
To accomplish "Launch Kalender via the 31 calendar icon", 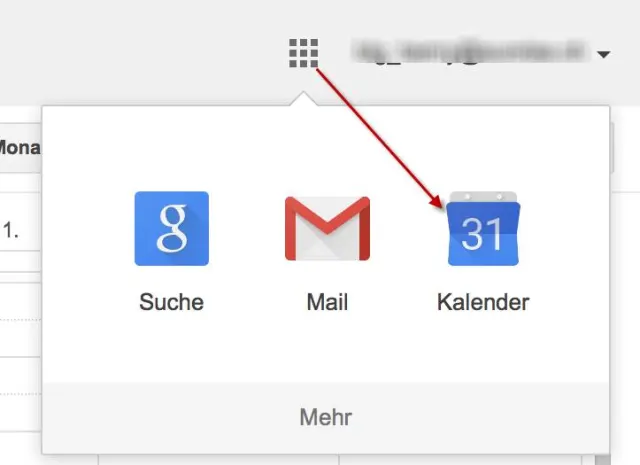I will tap(483, 229).
